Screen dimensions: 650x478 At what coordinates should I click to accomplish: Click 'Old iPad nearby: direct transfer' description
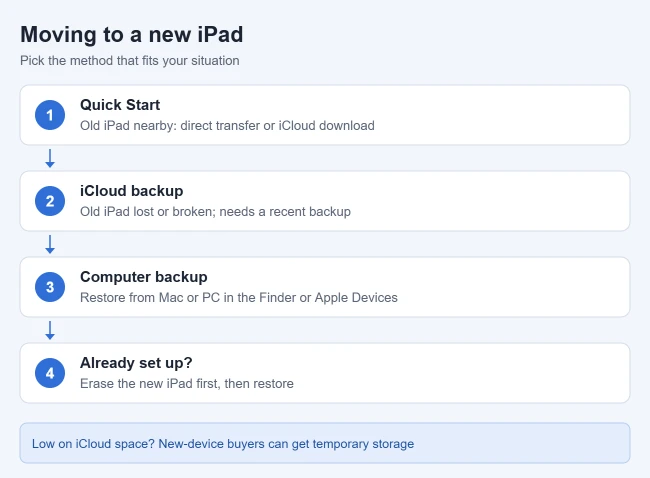tap(227, 126)
